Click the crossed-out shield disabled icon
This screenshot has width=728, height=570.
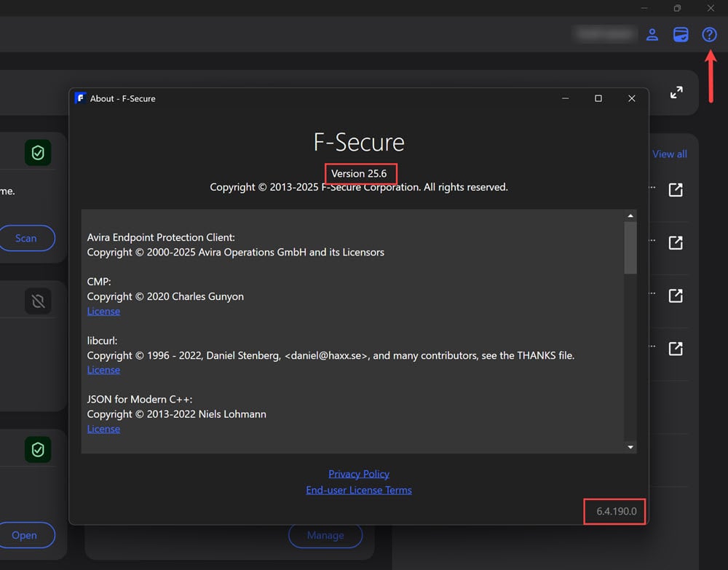[38, 301]
